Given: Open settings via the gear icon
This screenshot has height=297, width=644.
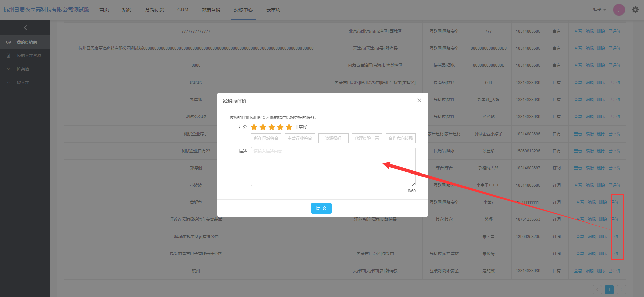Looking at the screenshot, I should [635, 10].
